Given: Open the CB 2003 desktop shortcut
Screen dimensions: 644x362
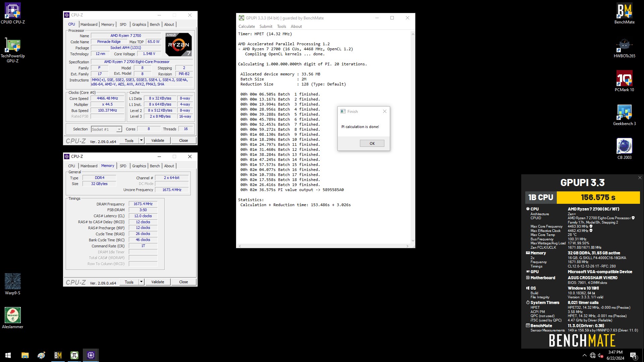Looking at the screenshot, I should pos(624,149).
